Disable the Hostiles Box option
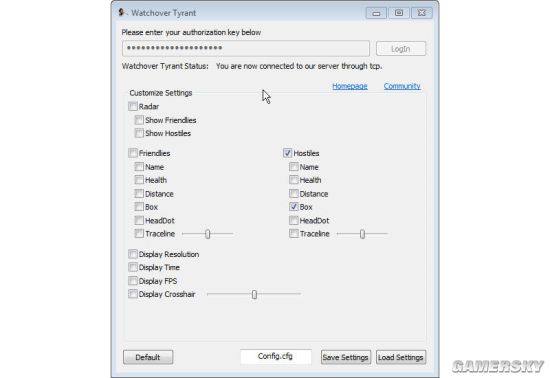Viewport: 550px width, 378px height. point(294,207)
